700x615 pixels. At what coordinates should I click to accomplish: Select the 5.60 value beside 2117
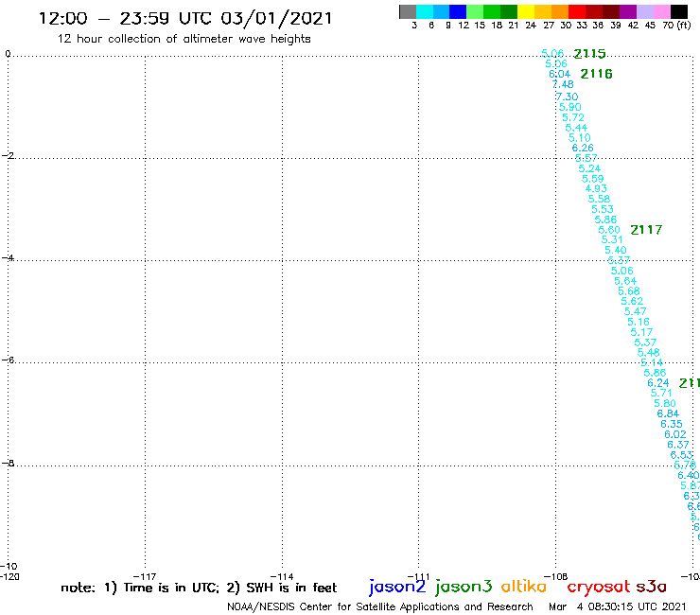(x=609, y=230)
